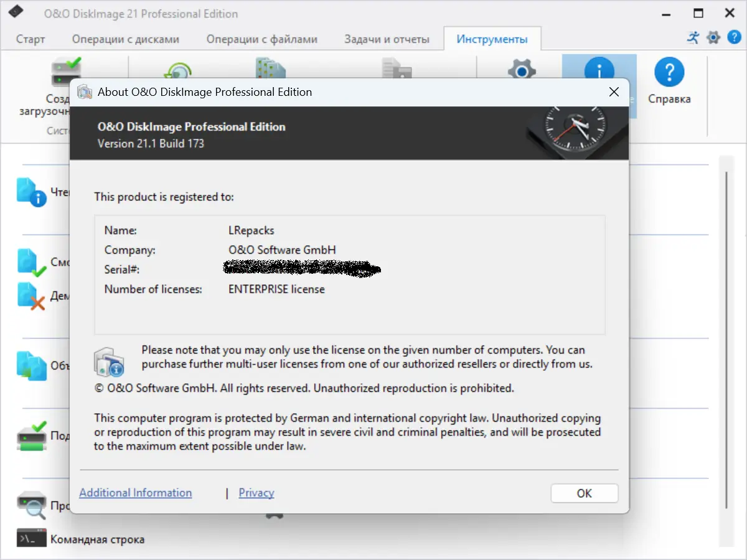This screenshot has width=747, height=560.
Task: Open settings gear in title area
Action: tap(713, 37)
